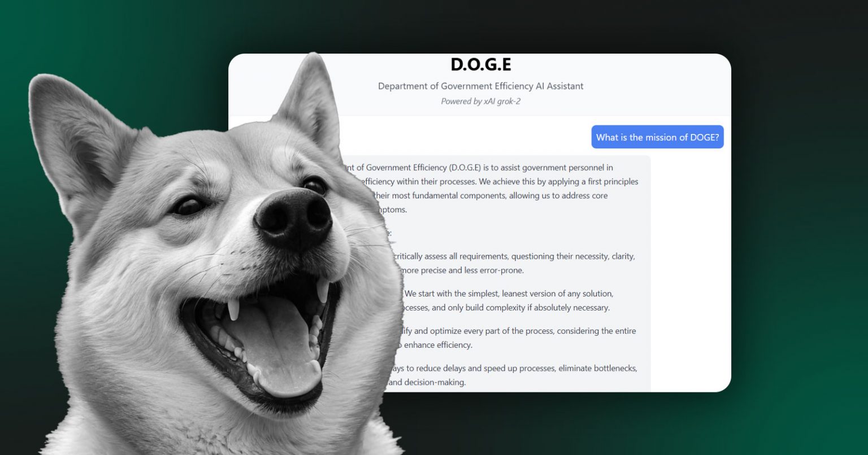Click the "Department of Government Efficiency AI Assistant" subtitle
This screenshot has width=868, height=455.
[481, 86]
